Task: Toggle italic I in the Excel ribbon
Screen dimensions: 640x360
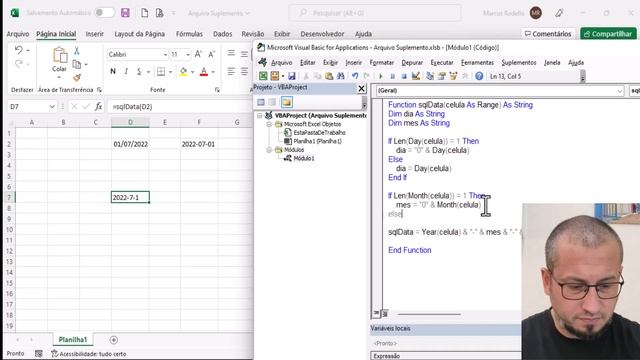Action: point(126,71)
